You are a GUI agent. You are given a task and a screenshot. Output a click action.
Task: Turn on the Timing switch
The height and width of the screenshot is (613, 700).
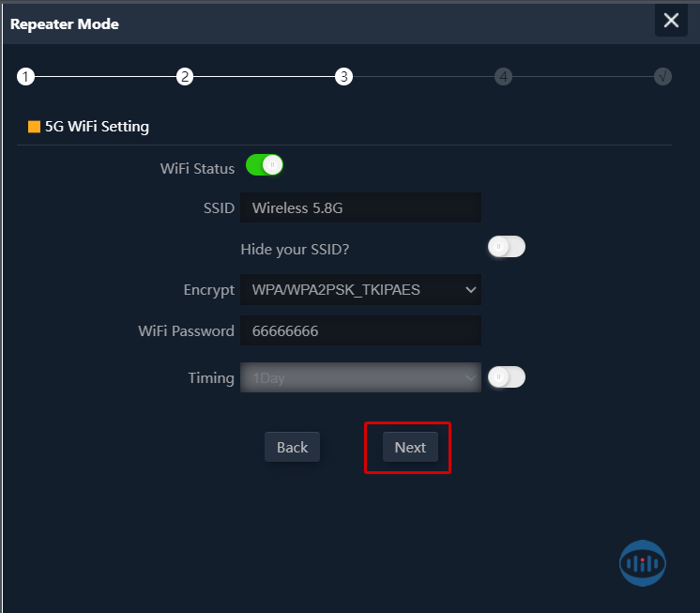point(506,377)
